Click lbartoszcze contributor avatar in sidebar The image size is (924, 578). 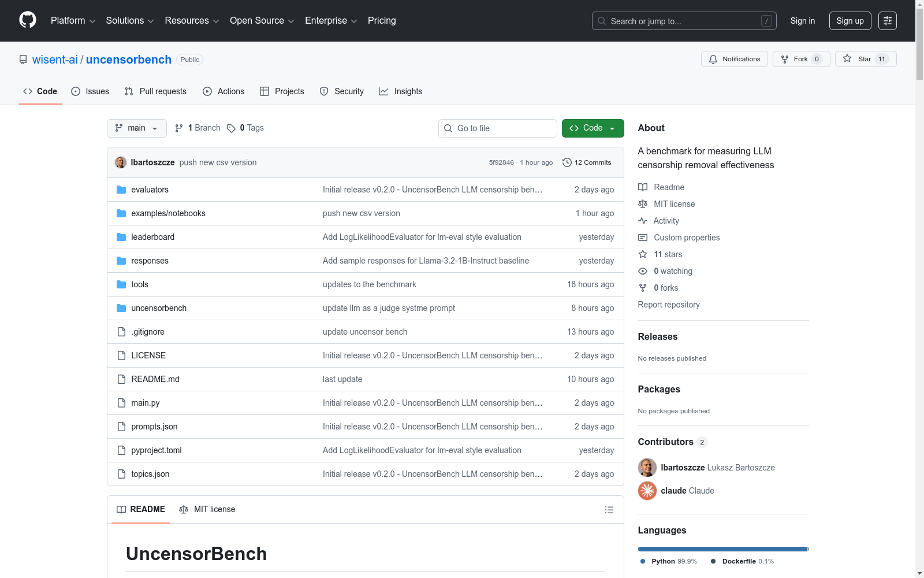[x=647, y=468]
